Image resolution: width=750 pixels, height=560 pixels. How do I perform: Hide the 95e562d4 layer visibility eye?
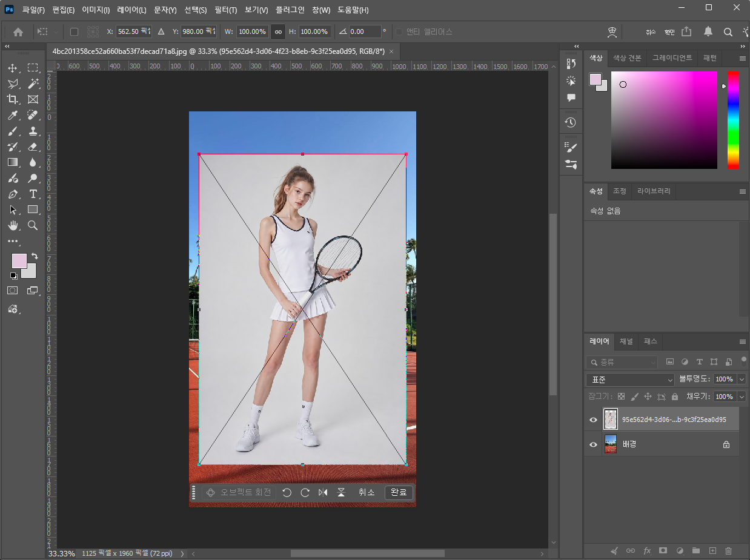click(x=594, y=420)
